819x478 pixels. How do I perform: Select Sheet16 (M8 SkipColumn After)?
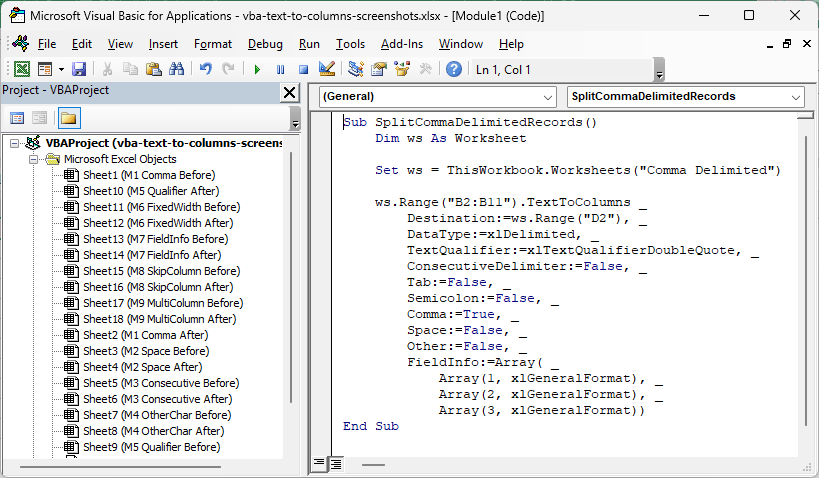point(158,287)
